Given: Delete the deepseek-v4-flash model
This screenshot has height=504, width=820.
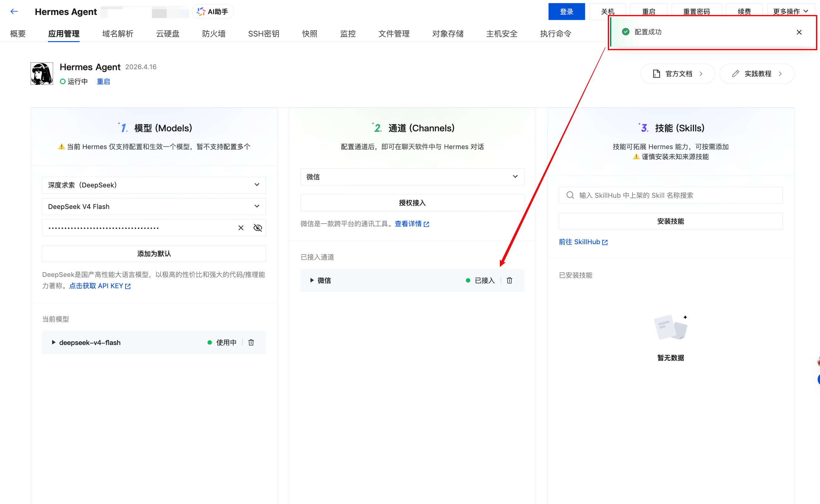Looking at the screenshot, I should pyautogui.click(x=251, y=342).
